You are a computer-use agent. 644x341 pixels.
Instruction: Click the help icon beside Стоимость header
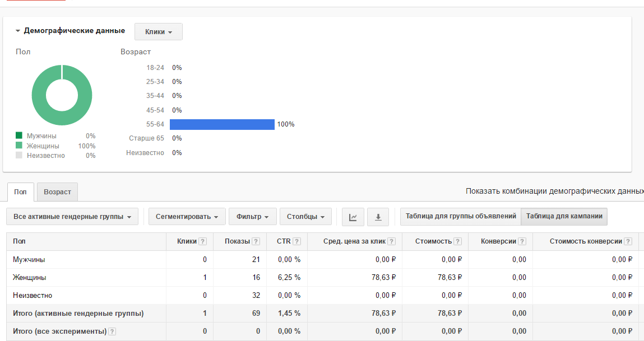coord(457,241)
